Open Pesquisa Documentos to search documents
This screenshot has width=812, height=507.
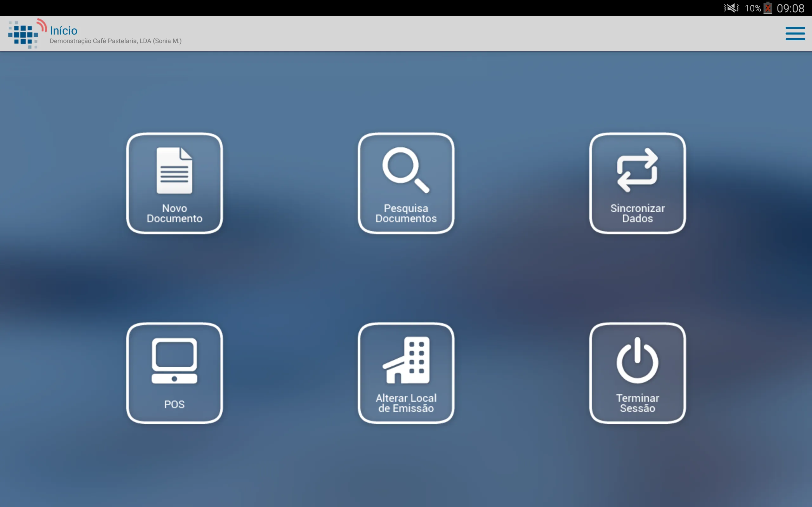[x=406, y=183]
